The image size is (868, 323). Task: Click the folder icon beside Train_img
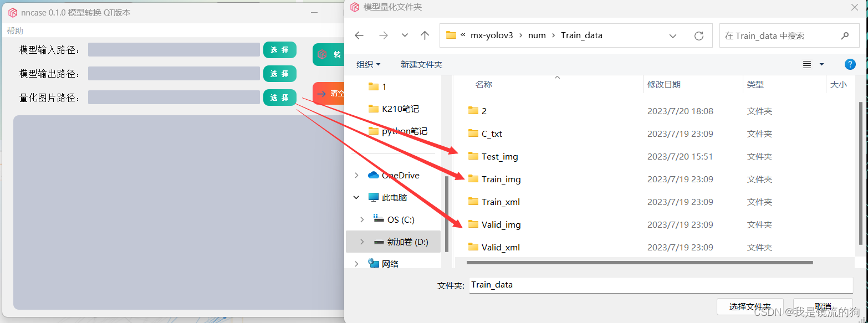click(473, 178)
